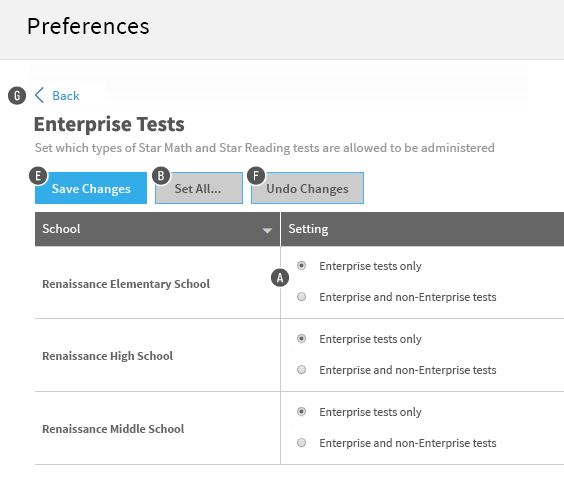Viewport: 564px width, 487px height.
Task: Click Undo Changes button
Action: [307, 188]
